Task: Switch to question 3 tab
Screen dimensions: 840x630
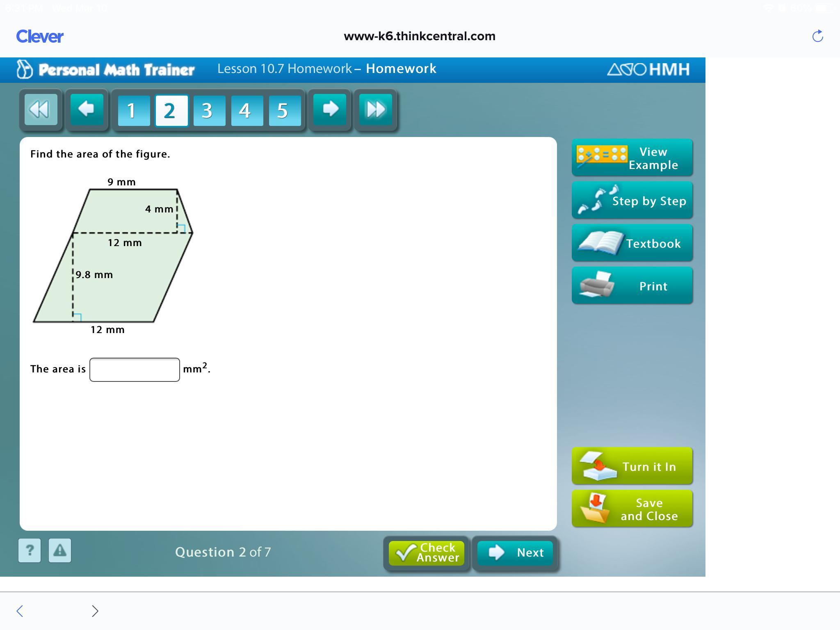Action: (x=209, y=111)
